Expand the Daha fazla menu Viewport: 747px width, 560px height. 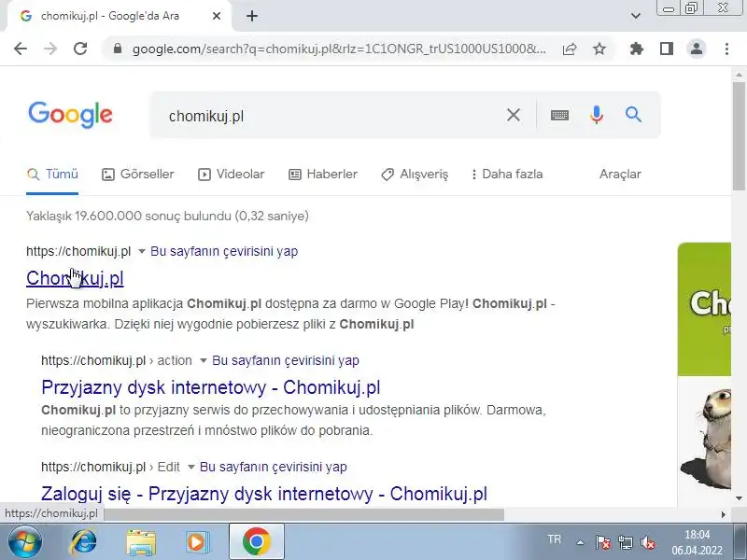tap(507, 175)
